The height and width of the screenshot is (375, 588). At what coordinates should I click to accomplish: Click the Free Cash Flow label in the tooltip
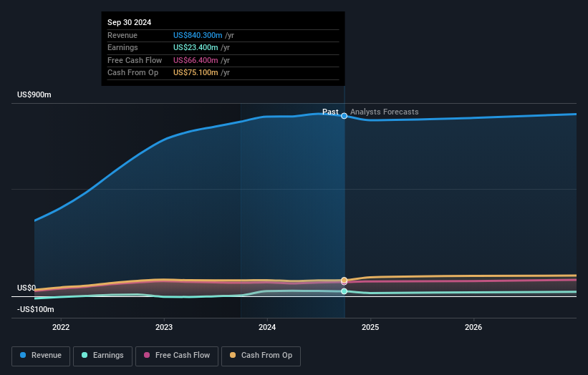click(x=135, y=60)
